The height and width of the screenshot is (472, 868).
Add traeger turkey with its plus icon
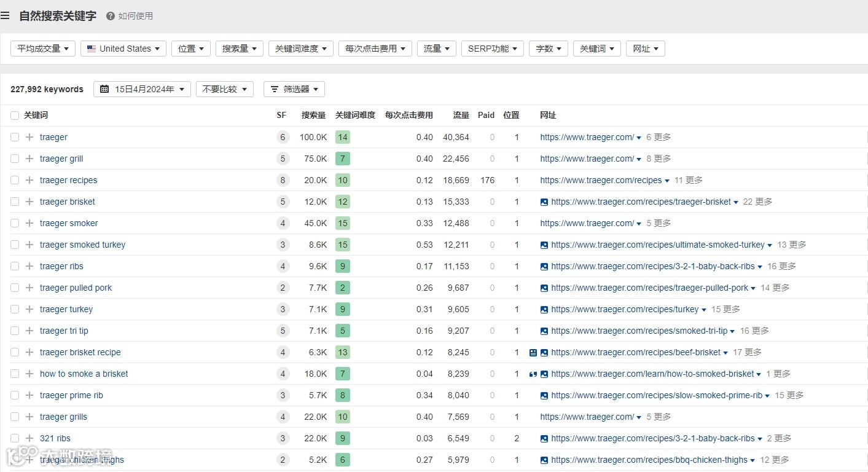29,309
